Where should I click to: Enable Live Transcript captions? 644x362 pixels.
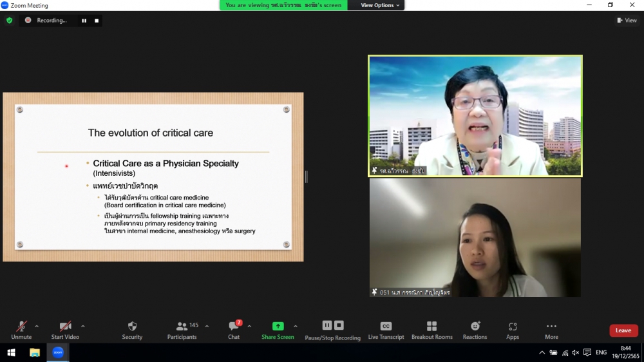[x=386, y=330]
